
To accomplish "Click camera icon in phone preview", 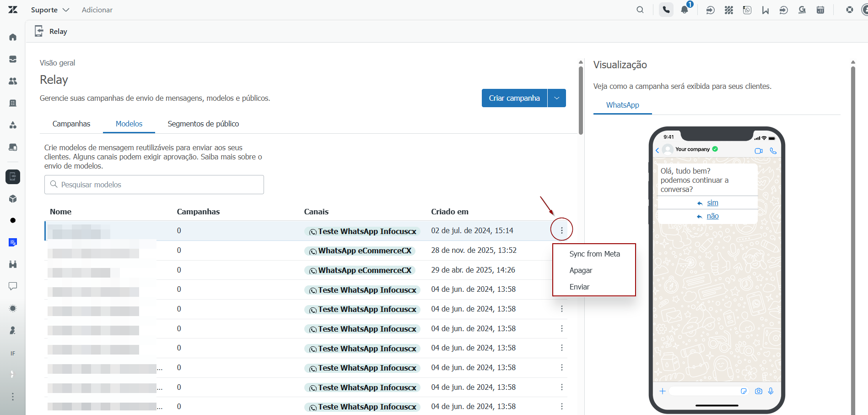I will tap(759, 391).
